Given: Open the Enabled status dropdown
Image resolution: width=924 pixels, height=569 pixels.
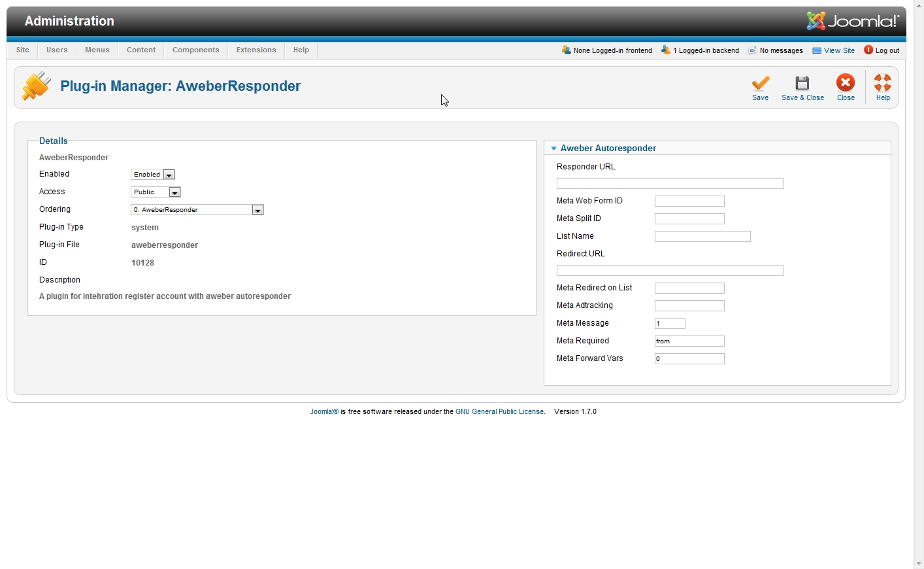Looking at the screenshot, I should (153, 175).
